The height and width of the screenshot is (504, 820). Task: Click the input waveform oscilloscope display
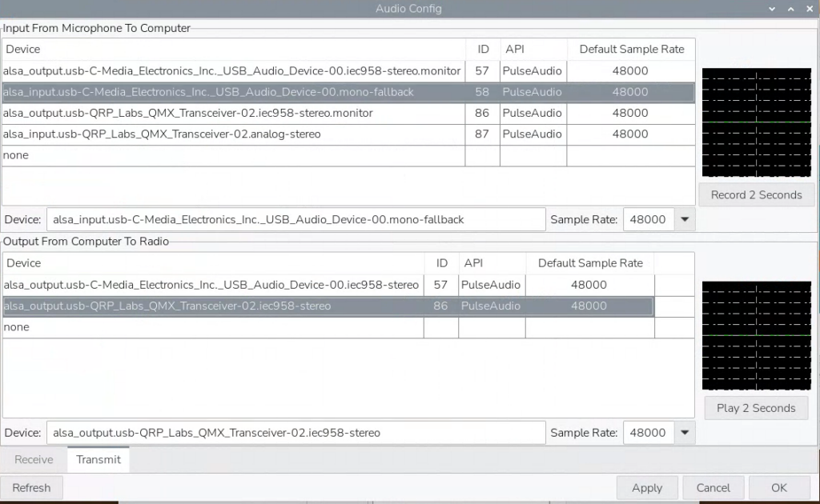coord(756,122)
